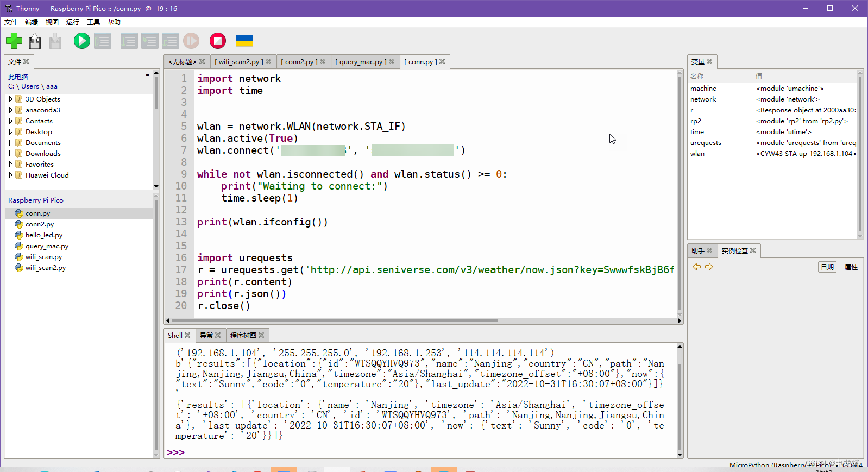This screenshot has width=868, height=472.
Task: Click the 名称 column header in variables
Action: 697,77
